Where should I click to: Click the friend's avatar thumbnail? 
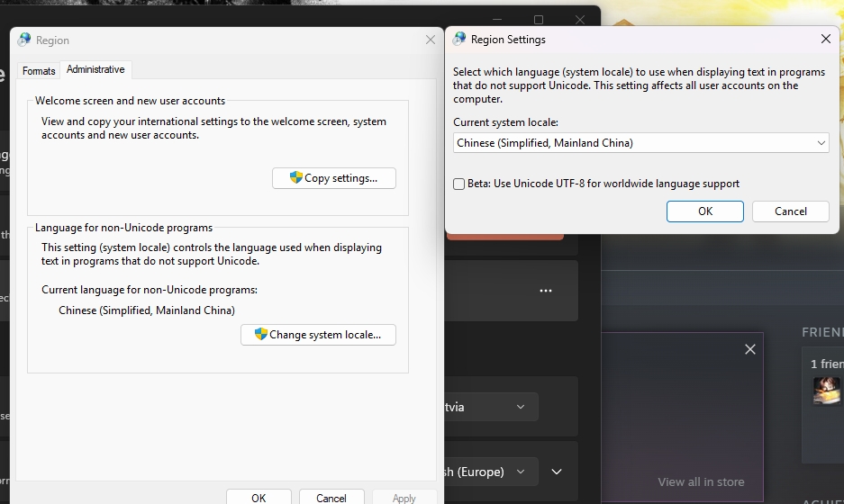[826, 390]
